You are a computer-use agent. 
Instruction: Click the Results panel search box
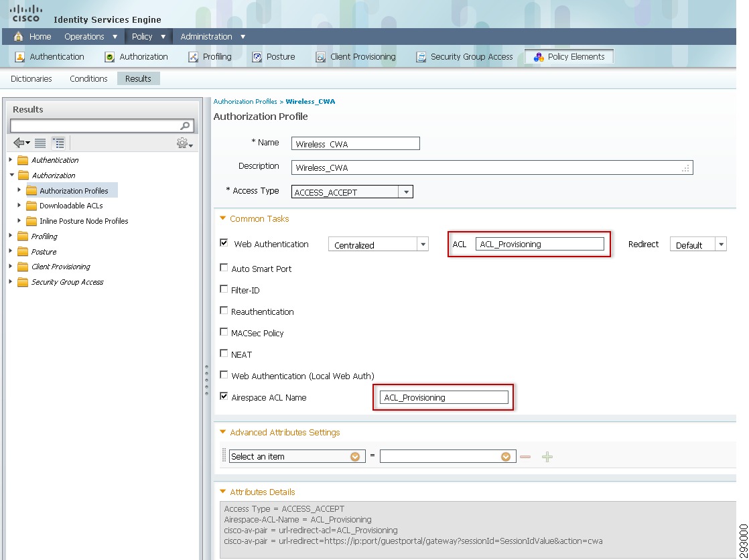click(x=102, y=126)
